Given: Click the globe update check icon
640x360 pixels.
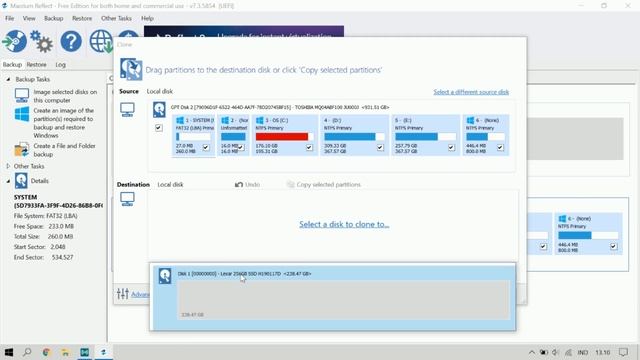Looking at the screenshot, I should pyautogui.click(x=101, y=41).
